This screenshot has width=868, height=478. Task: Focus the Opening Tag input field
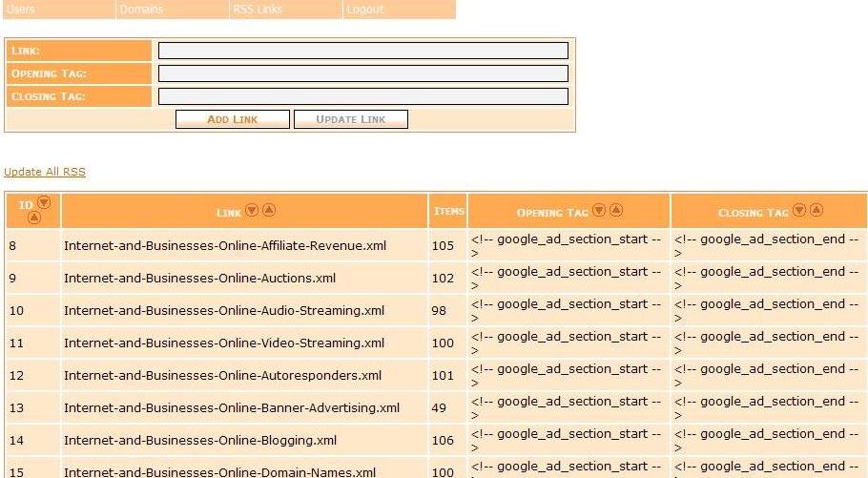point(363,73)
